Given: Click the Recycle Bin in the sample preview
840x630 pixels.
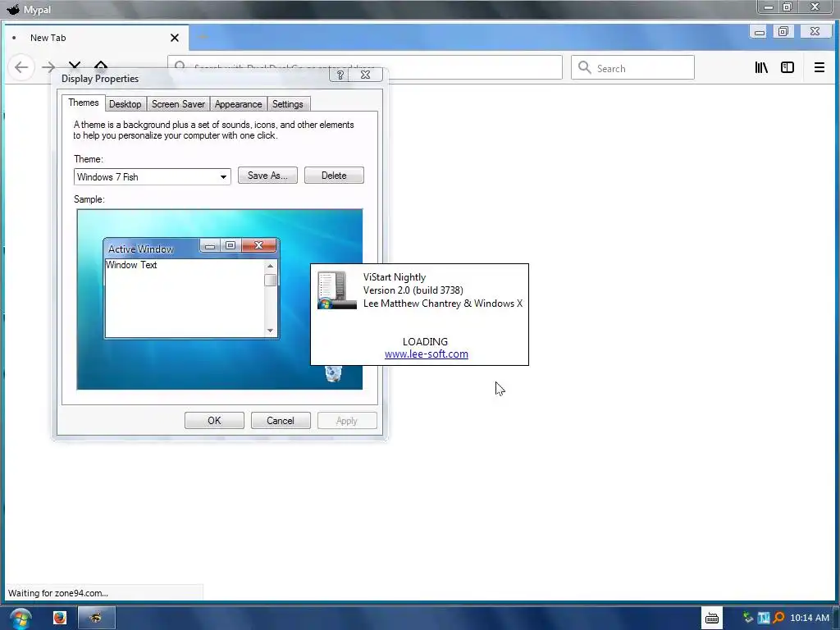Looking at the screenshot, I should click(x=333, y=373).
